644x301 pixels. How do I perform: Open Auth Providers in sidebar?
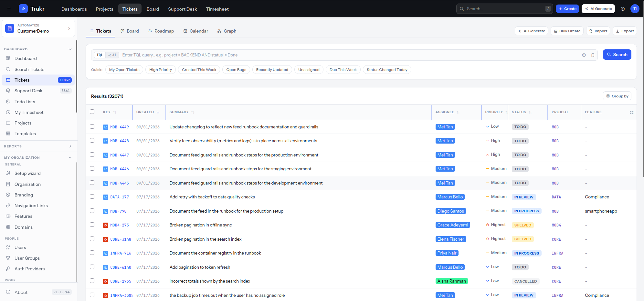pyautogui.click(x=38, y=269)
